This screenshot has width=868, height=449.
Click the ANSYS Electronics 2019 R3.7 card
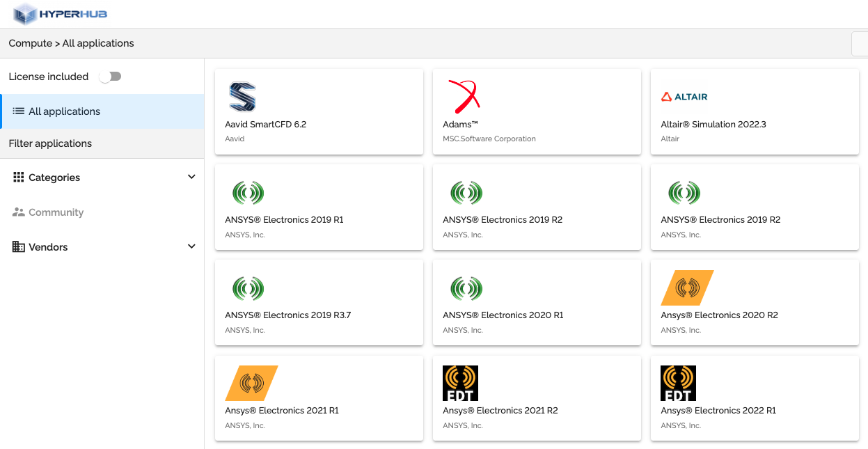[319, 302]
